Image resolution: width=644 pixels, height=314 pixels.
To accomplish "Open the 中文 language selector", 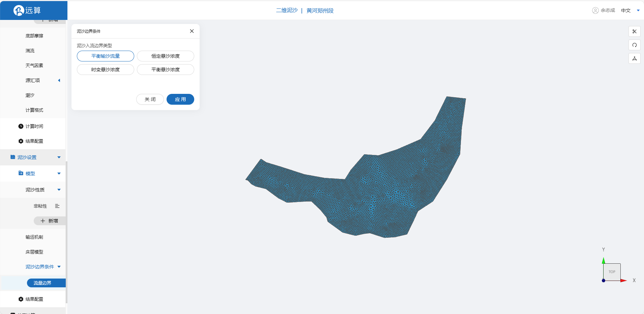I will (x=626, y=10).
